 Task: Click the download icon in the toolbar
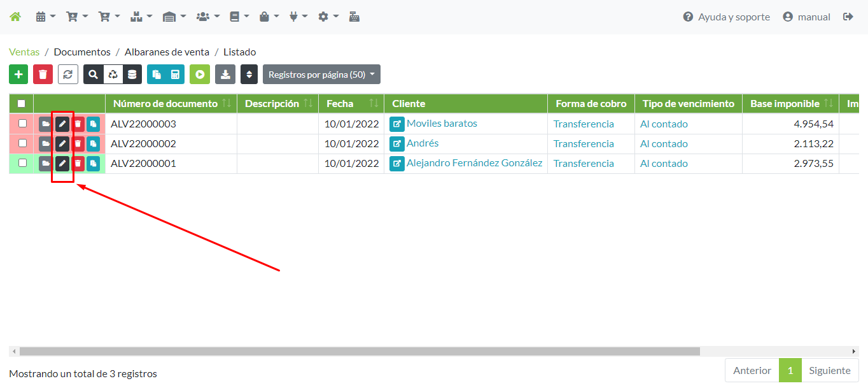pyautogui.click(x=225, y=75)
